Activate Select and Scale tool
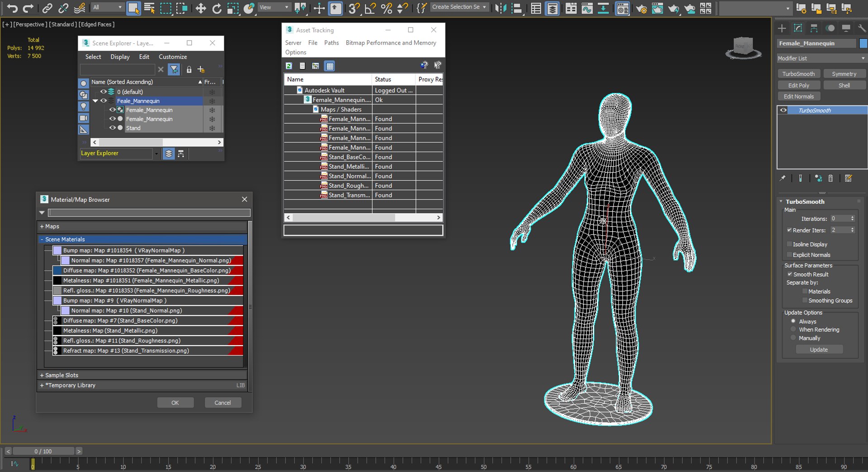The image size is (868, 472). [x=233, y=8]
